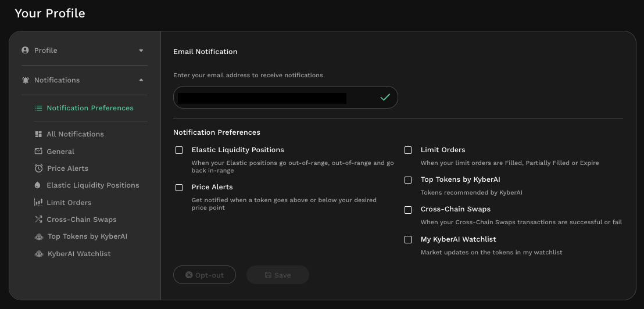644x309 pixels.
Task: Click the Limit Orders chart icon in sidebar
Action: click(x=38, y=203)
